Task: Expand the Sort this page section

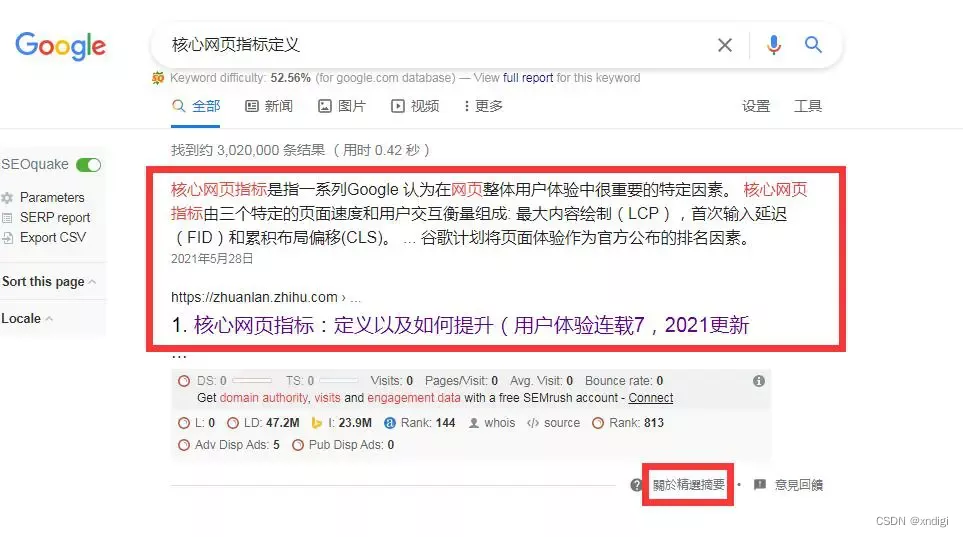Action: point(49,281)
